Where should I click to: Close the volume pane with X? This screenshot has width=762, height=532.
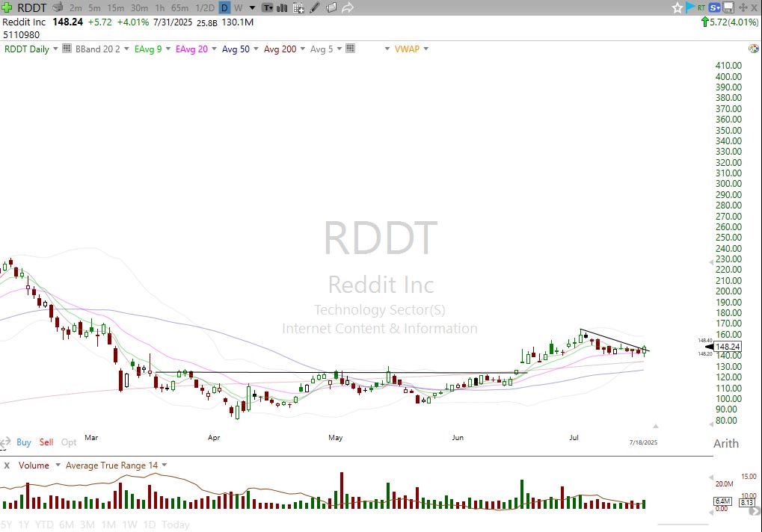click(x=7, y=466)
